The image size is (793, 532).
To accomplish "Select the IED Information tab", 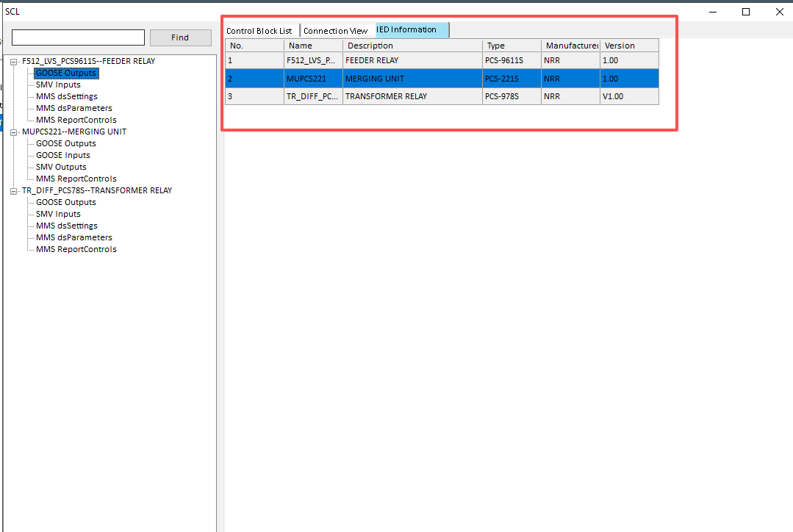I will [x=411, y=30].
